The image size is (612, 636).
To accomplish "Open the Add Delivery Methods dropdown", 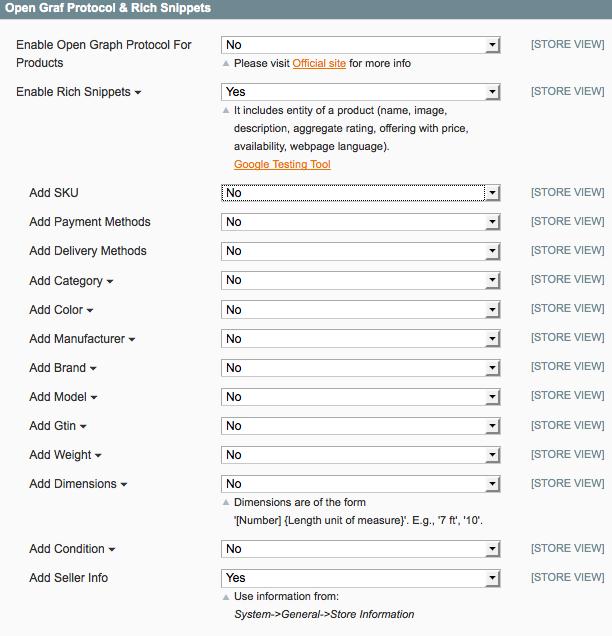I will click(x=360, y=251).
